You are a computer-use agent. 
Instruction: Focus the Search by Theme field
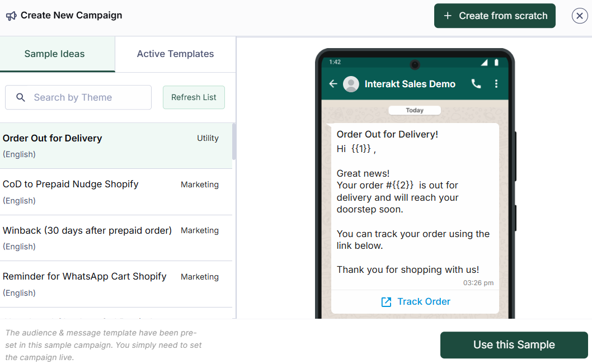point(78,97)
